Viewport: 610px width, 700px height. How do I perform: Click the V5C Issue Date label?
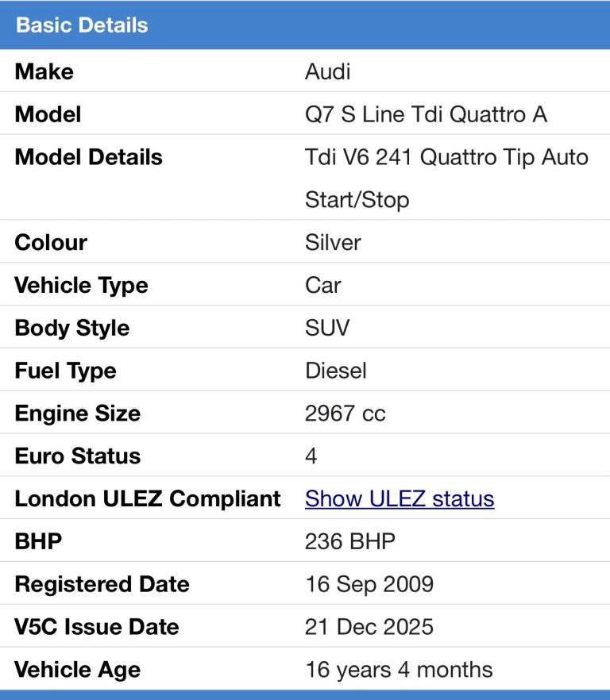pos(96,627)
